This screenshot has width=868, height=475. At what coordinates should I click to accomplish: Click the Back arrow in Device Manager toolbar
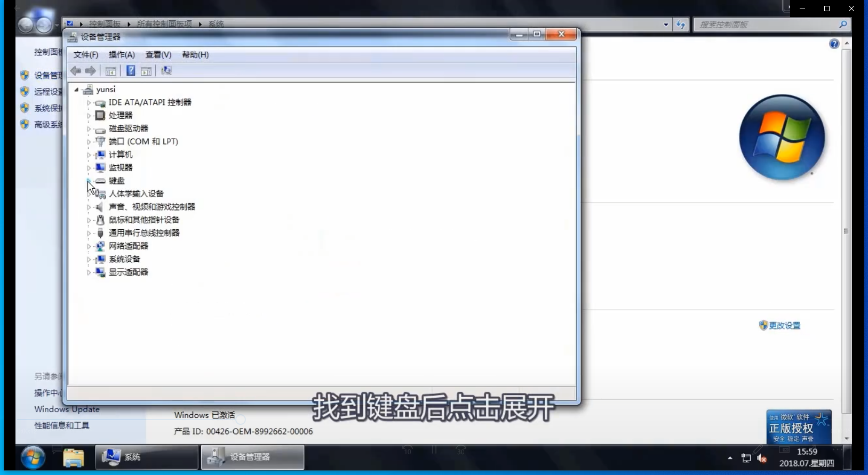click(x=76, y=71)
